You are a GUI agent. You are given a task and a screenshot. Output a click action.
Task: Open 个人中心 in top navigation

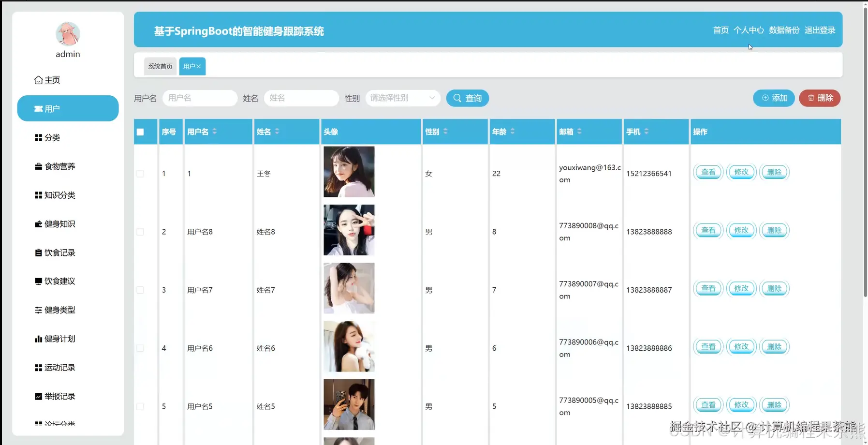pyautogui.click(x=749, y=30)
